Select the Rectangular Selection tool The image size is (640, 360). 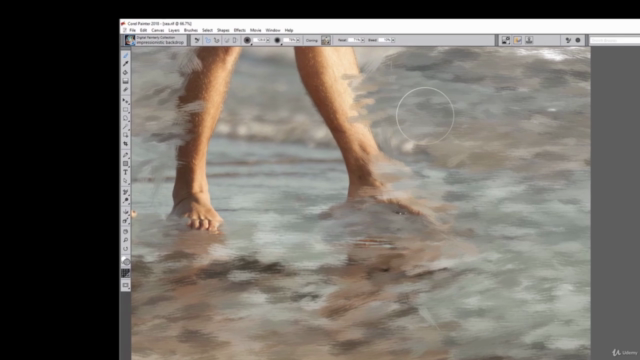[x=125, y=109]
